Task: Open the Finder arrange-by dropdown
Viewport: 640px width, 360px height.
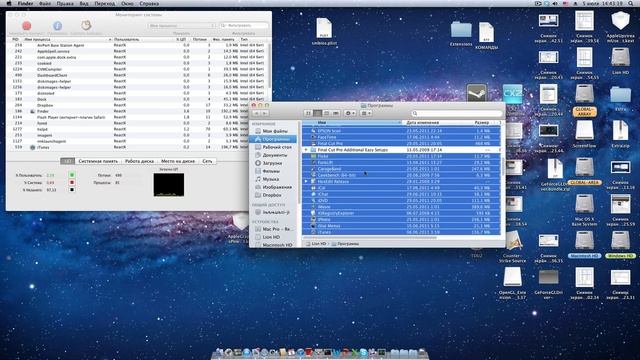Action: [366, 113]
